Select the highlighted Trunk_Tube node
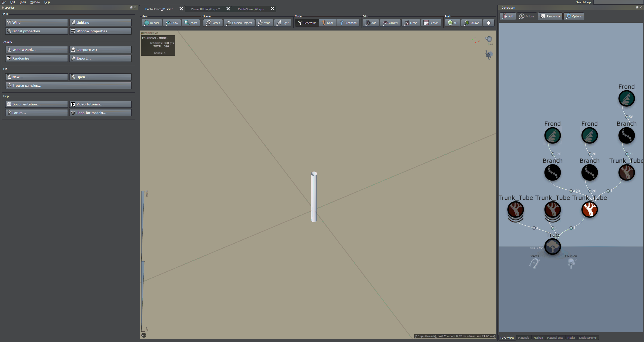The width and height of the screenshot is (644, 342). coord(589,209)
